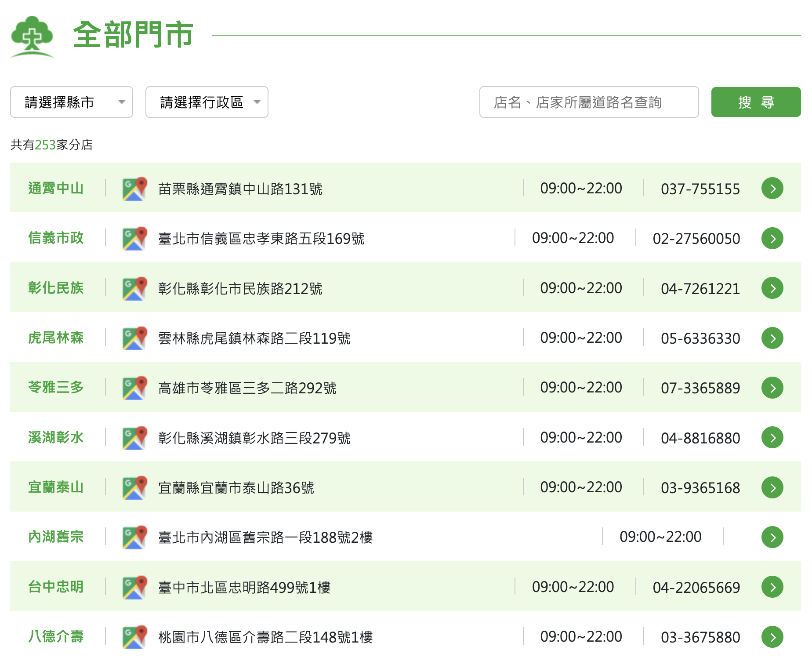Viewport: 812px width, 661px height.
Task: Open the 台中忠明 store name link
Action: coord(56,587)
